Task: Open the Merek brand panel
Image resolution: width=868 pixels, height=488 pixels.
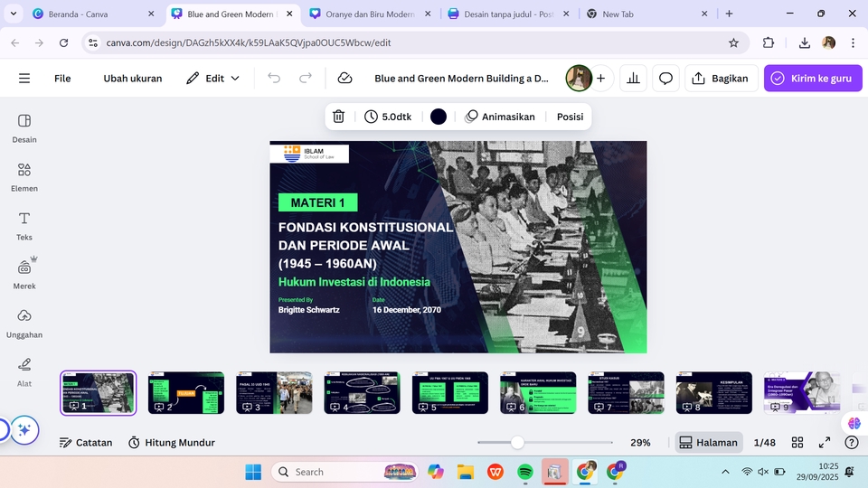Action: point(24,275)
